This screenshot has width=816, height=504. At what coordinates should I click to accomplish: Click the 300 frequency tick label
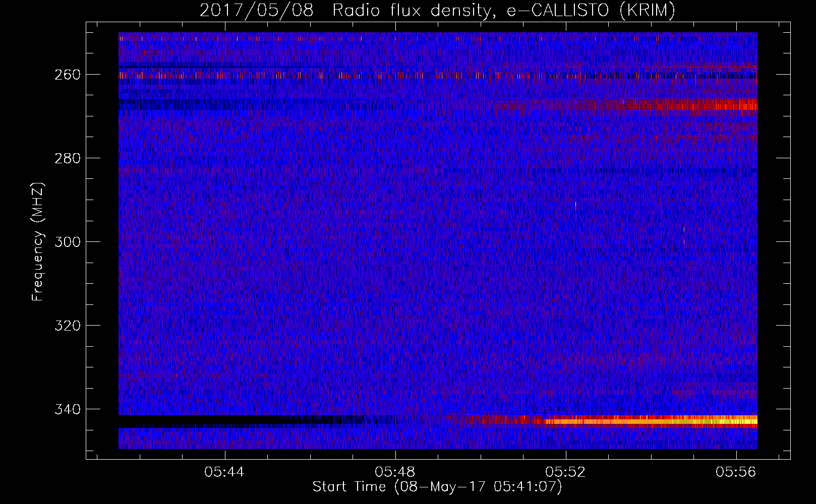point(67,242)
